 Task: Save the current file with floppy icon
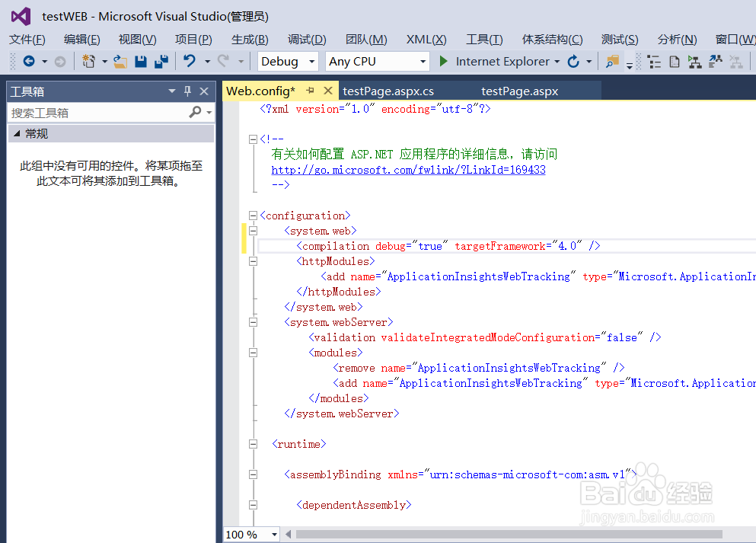point(140,61)
